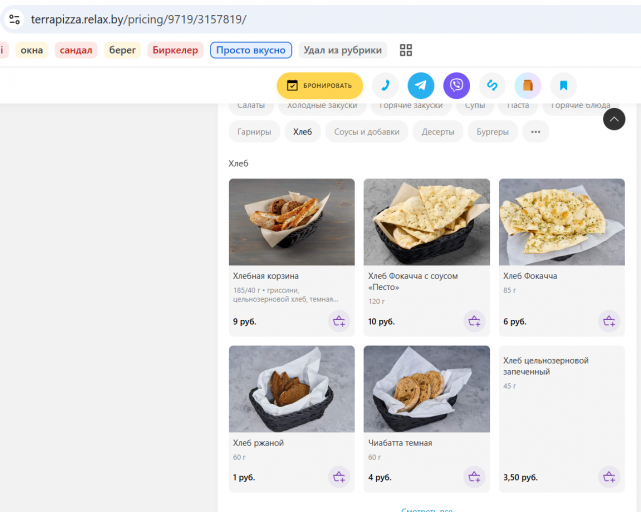The image size is (641, 512).
Task: Open Telegram contact icon
Action: click(x=421, y=85)
